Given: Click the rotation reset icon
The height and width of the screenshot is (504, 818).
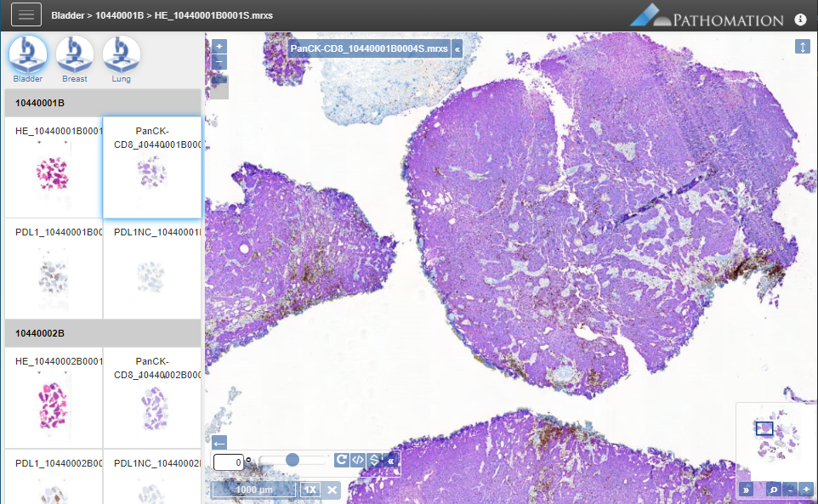Looking at the screenshot, I should point(342,460).
